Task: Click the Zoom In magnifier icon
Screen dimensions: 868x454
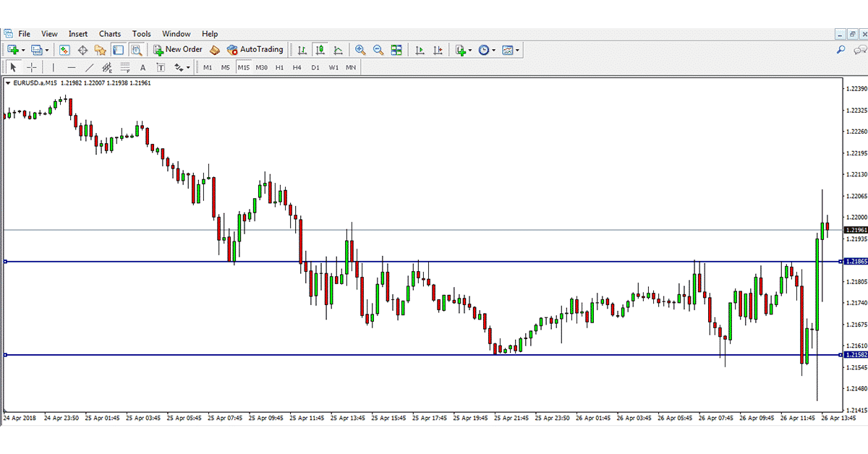Action: pyautogui.click(x=359, y=49)
